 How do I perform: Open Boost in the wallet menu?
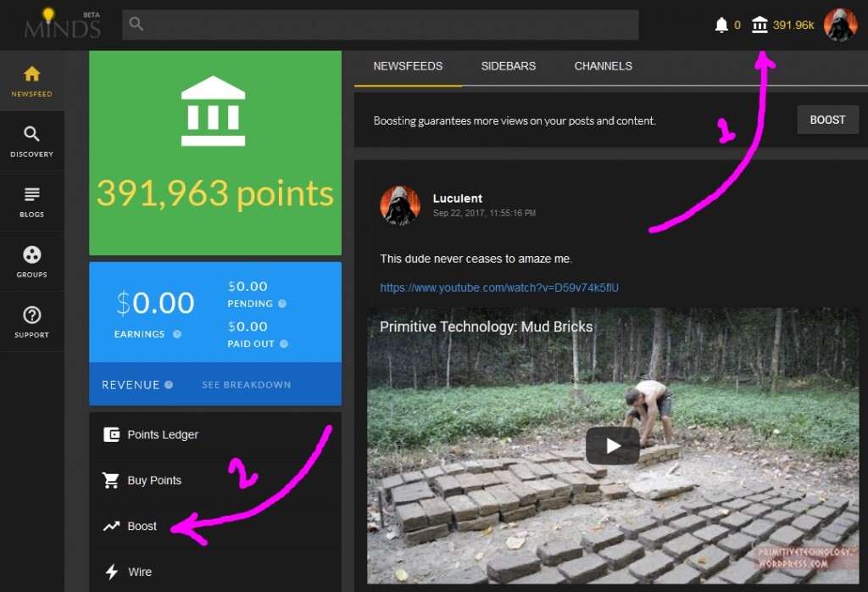coord(142,526)
